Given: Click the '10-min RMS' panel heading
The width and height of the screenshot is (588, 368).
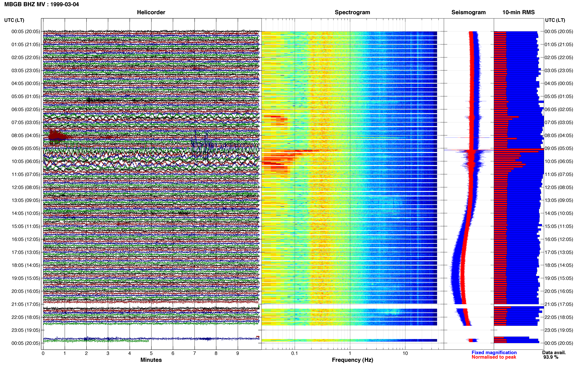Looking at the screenshot, I should click(x=518, y=12).
